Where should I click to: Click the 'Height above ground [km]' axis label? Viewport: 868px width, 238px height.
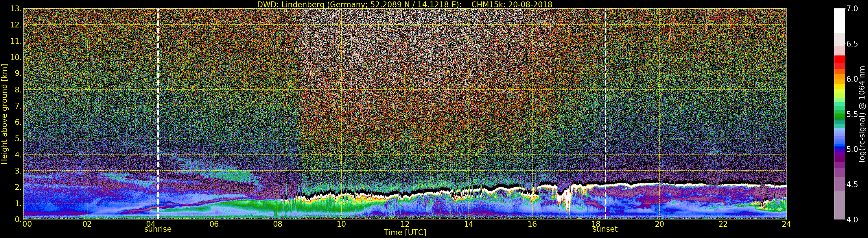(x=4, y=114)
